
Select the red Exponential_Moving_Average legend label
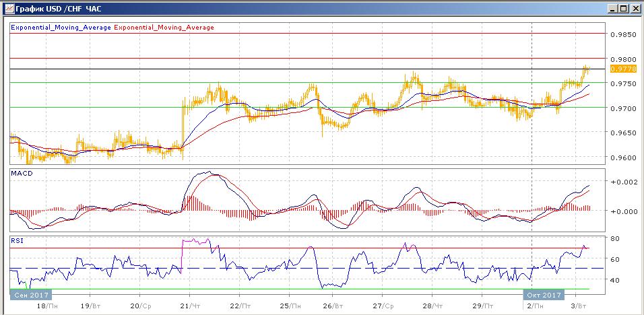click(164, 28)
